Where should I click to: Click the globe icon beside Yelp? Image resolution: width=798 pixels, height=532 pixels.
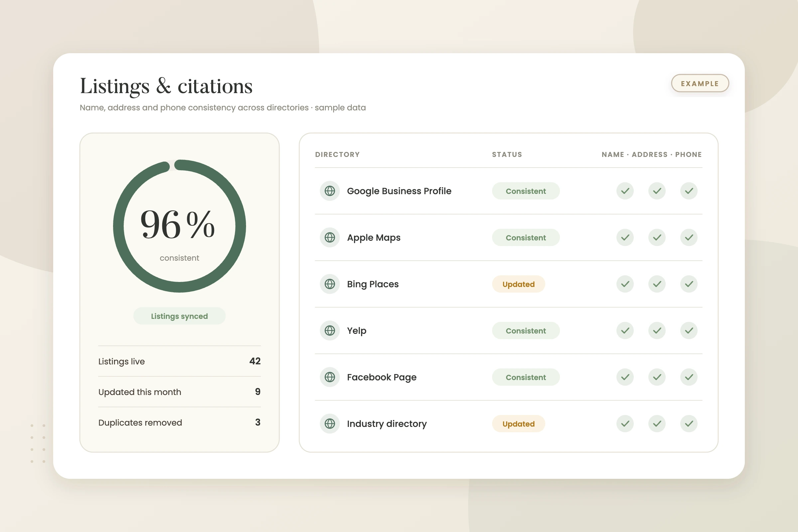pyautogui.click(x=330, y=331)
